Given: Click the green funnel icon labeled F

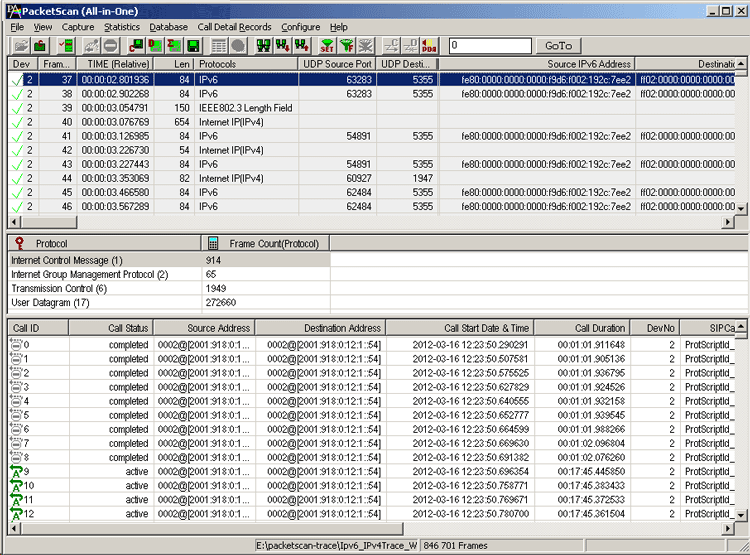Looking at the screenshot, I should click(347, 46).
